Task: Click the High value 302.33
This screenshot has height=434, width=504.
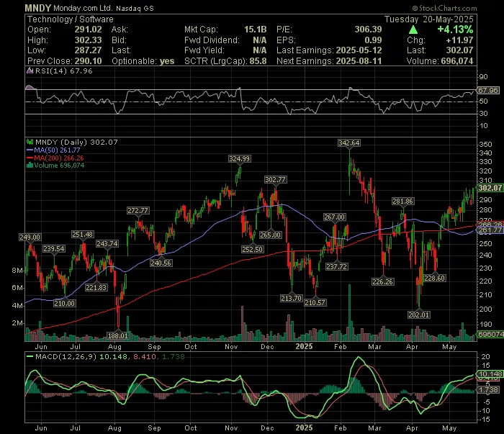Action: 88,40
